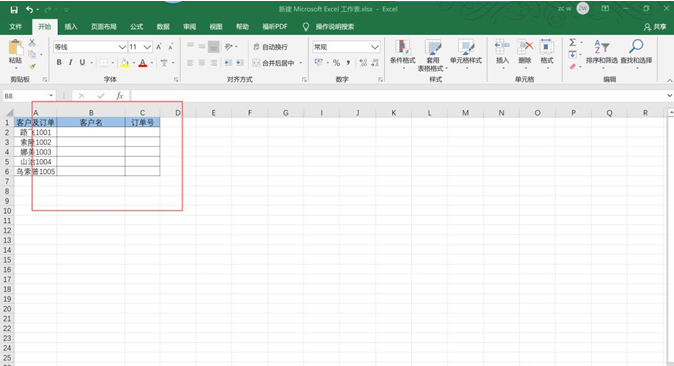Click the AutoSum sigma icon

pyautogui.click(x=573, y=43)
